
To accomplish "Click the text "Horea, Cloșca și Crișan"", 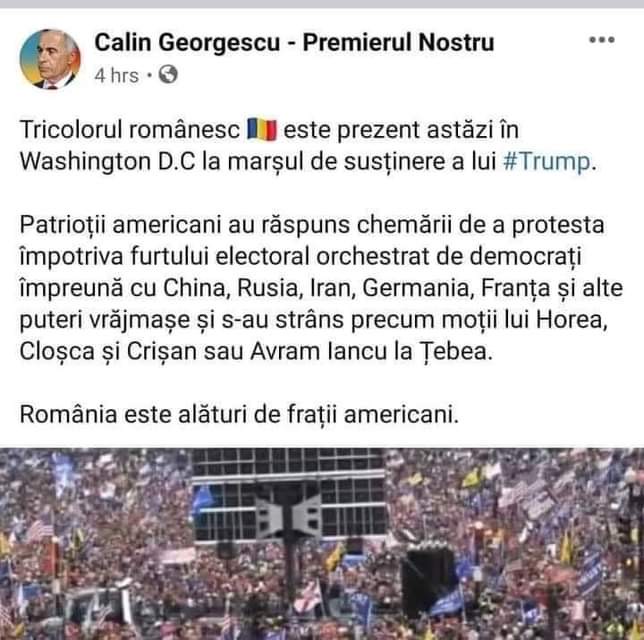I will pos(313,336).
